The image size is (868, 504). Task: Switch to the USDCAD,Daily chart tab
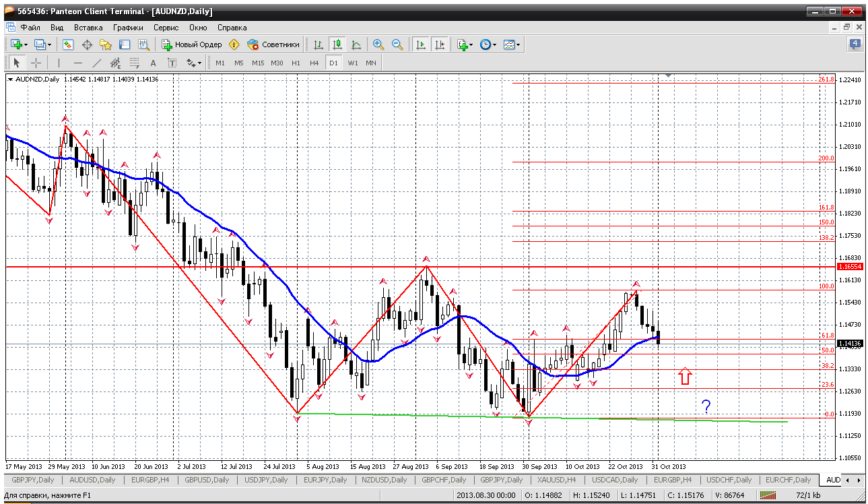[614, 480]
